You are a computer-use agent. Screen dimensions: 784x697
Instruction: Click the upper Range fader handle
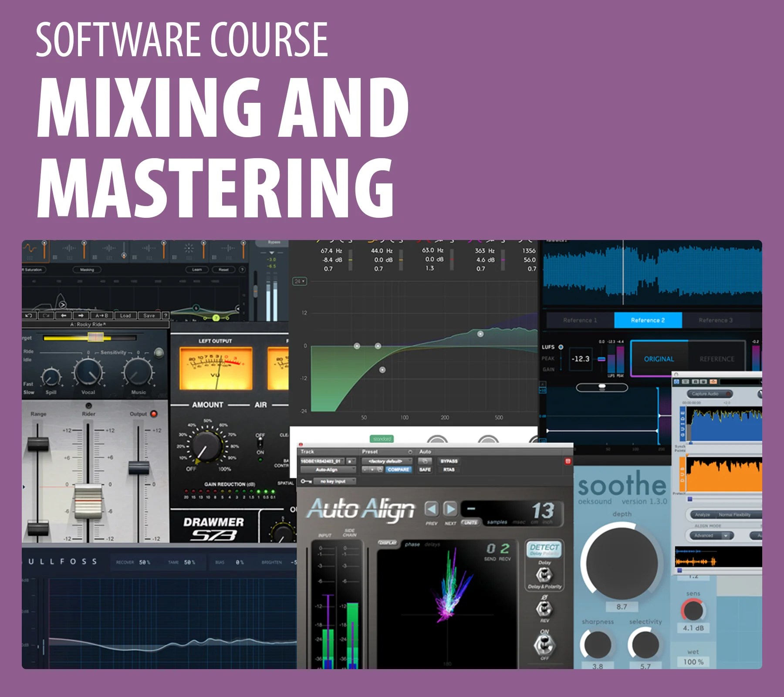coord(38,444)
